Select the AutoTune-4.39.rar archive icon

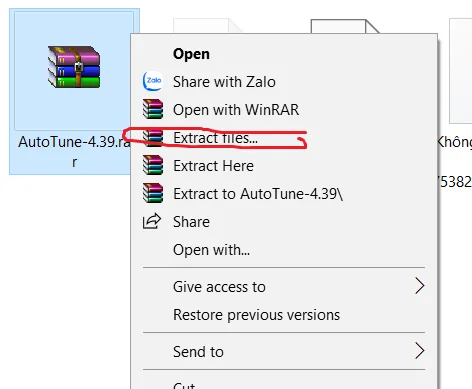[74, 67]
